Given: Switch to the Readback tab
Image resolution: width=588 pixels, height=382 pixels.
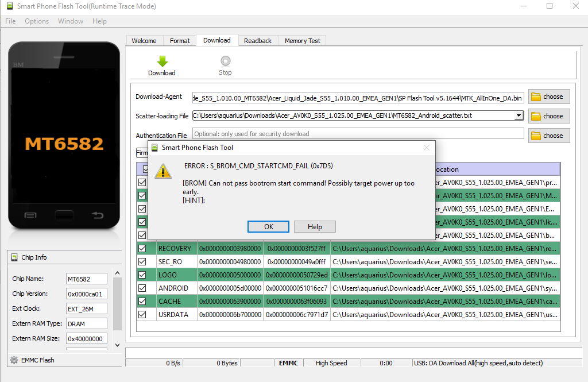Looking at the screenshot, I should point(258,41).
